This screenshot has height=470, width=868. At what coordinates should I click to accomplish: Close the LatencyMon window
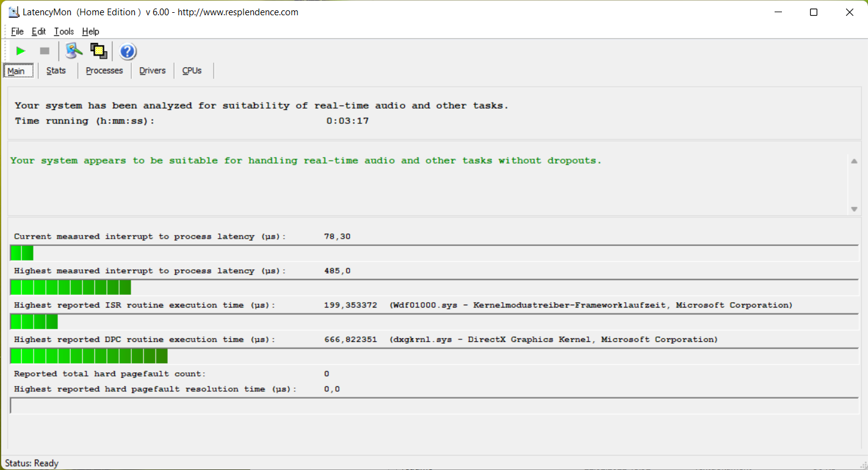coord(850,12)
